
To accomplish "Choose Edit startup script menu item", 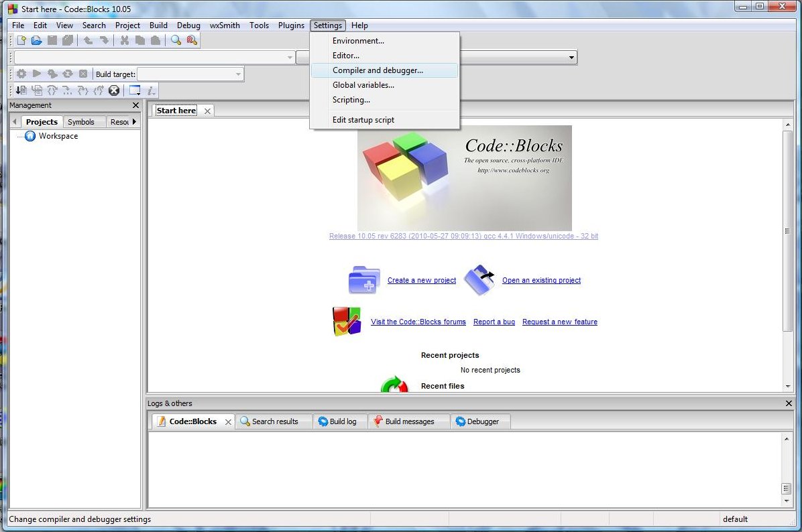I will tap(363, 120).
